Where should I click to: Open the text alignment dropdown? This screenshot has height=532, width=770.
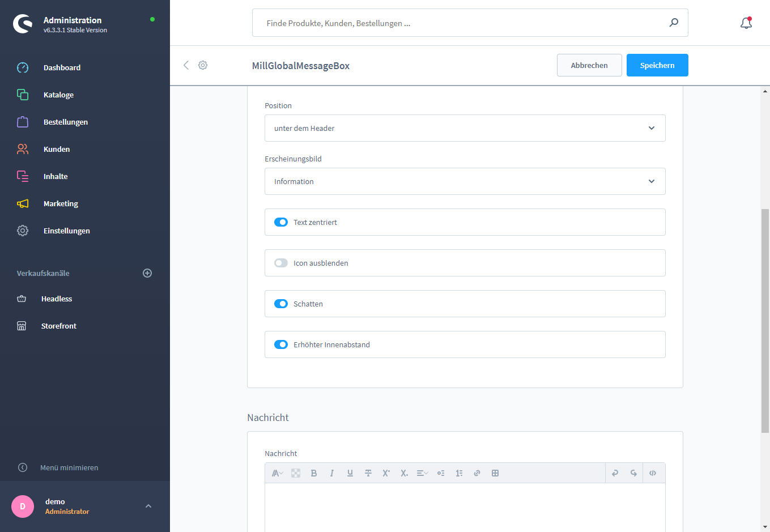[423, 473]
